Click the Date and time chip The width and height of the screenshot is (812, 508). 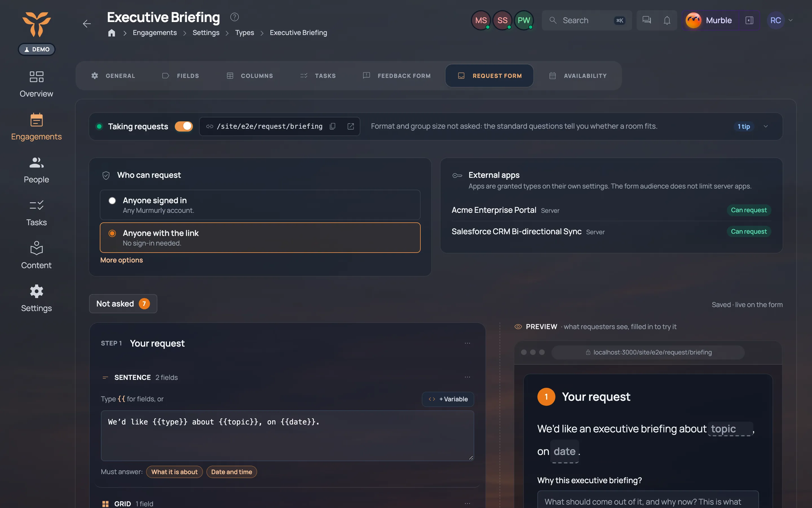pyautogui.click(x=231, y=472)
